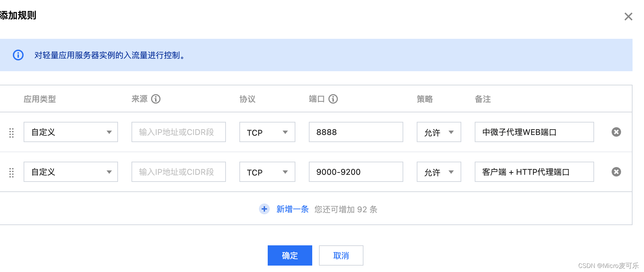This screenshot has width=644, height=272.
Task: Click the port field containing 9000-9200
Action: [x=356, y=172]
